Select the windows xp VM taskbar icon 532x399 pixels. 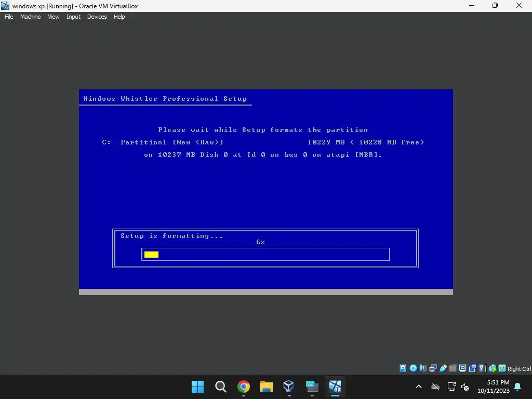tap(335, 386)
